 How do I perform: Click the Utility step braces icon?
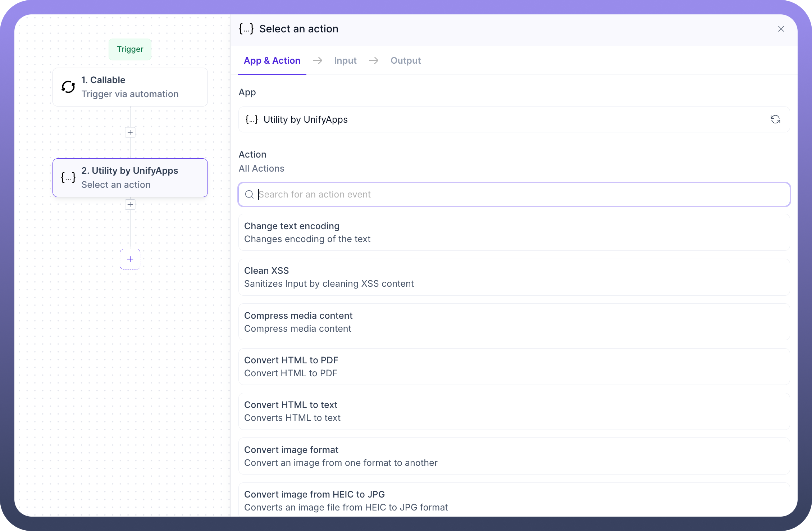(68, 177)
